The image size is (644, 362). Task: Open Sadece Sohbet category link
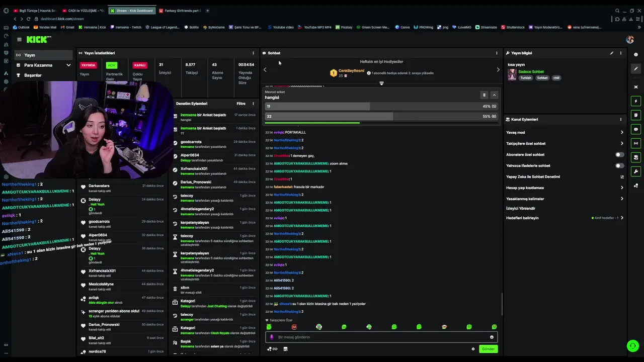tap(531, 72)
